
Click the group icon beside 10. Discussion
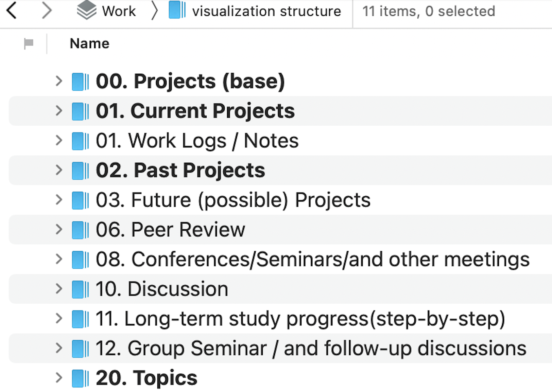[x=80, y=289]
